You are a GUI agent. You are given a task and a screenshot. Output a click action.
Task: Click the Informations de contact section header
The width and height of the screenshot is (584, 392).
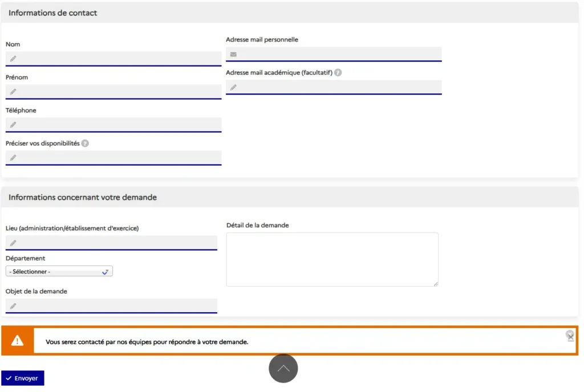point(53,13)
